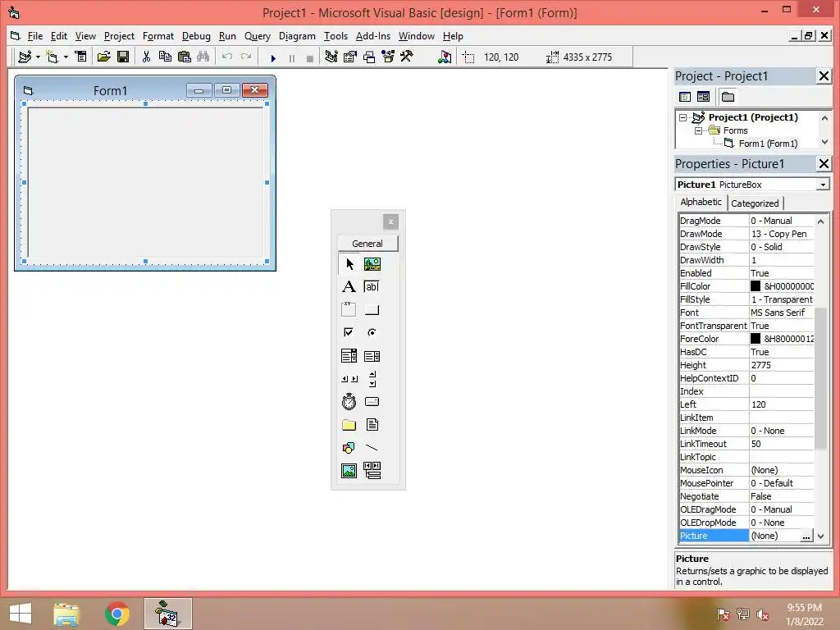
Task: Open the Add-Ins menu
Action: 373,36
